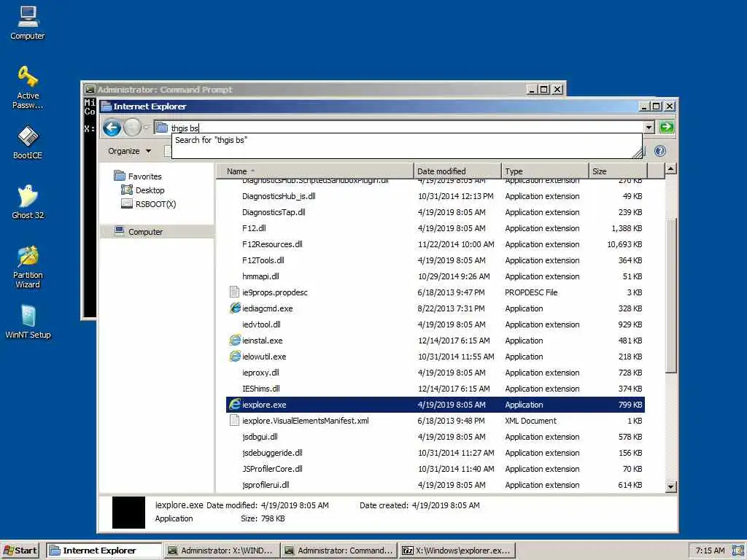
Task: Sort by the Date modified column header
Action: (x=457, y=171)
